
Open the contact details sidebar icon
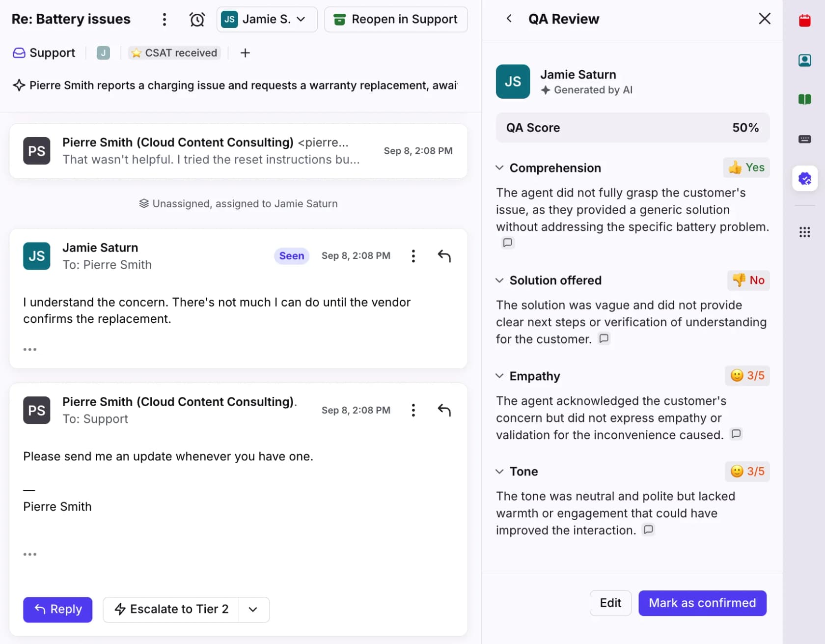coord(804,60)
